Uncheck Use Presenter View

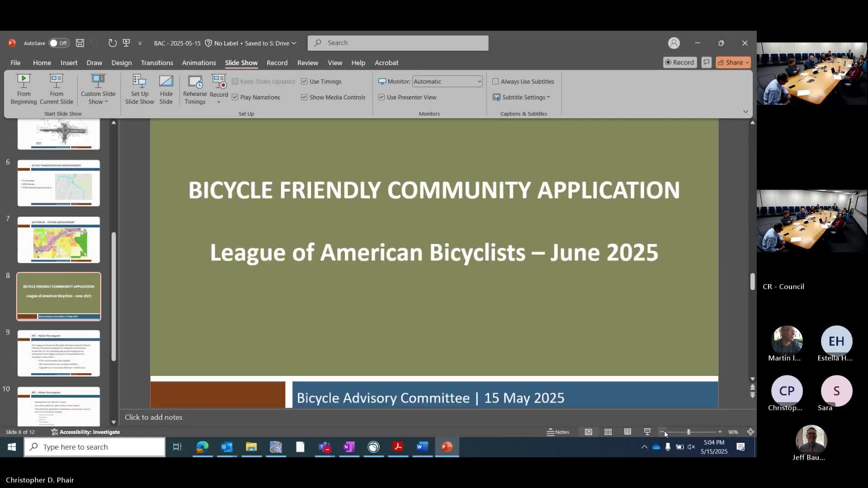(382, 97)
